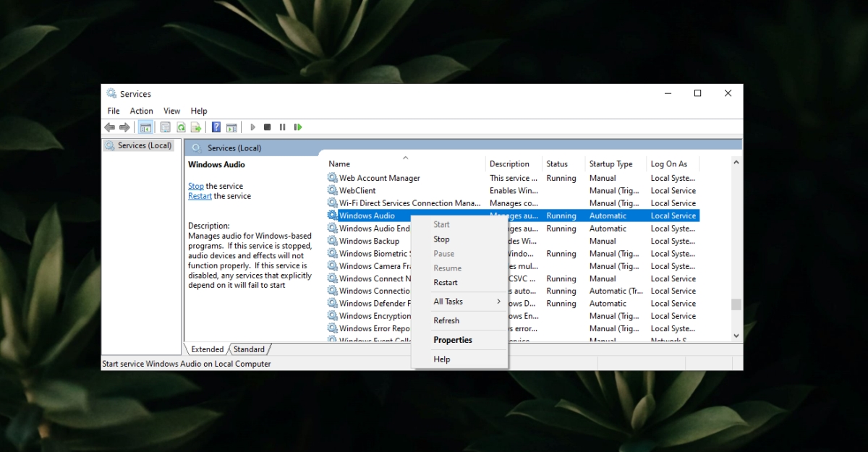Toggle Show/Hide Console Tree toolbar icon
868x452 pixels.
pyautogui.click(x=145, y=127)
